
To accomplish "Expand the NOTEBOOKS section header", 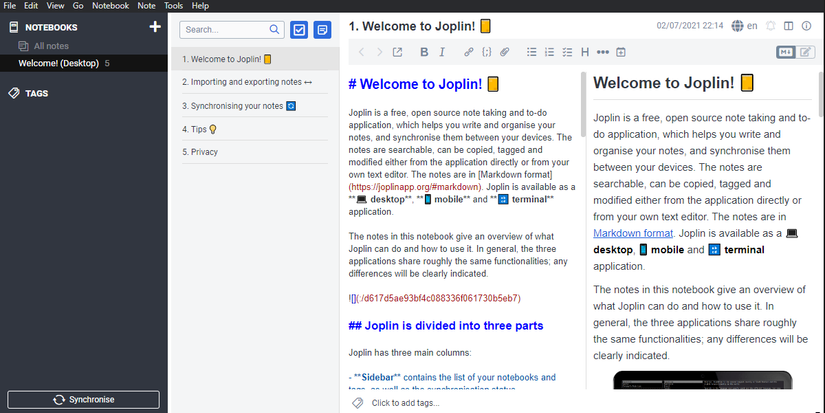I will click(50, 27).
